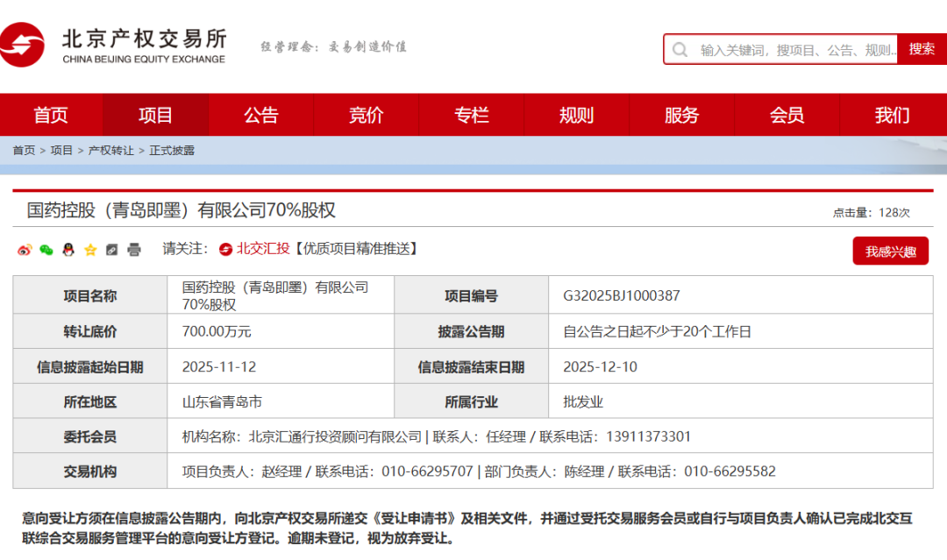Click the Beijing Equity Exchange logo

click(113, 46)
